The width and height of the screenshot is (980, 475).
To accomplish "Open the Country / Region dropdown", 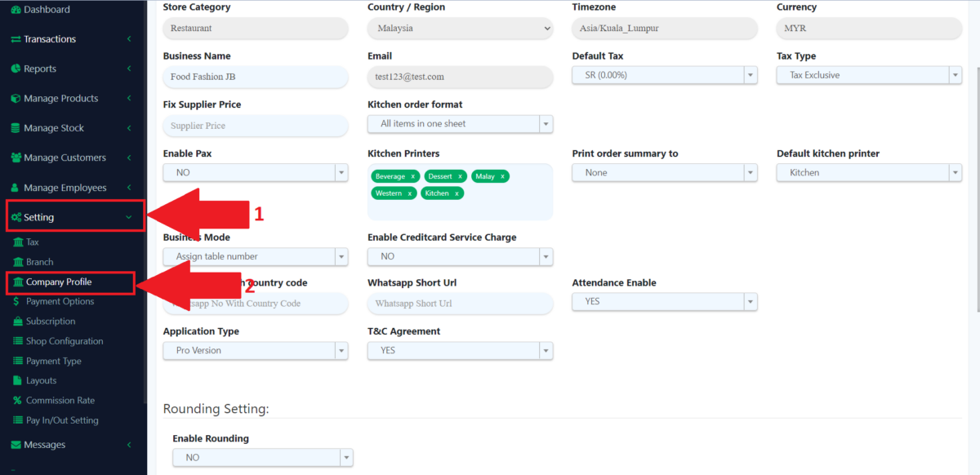I will point(461,28).
